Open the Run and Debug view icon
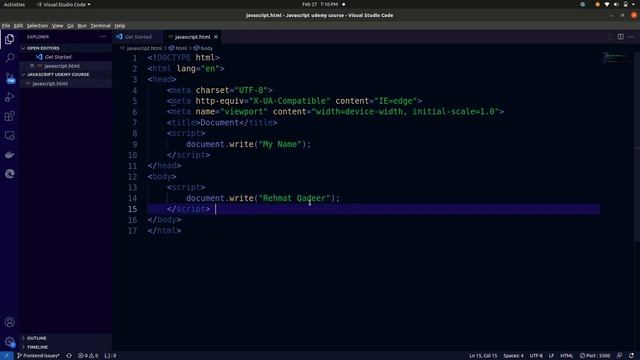 click(9, 97)
